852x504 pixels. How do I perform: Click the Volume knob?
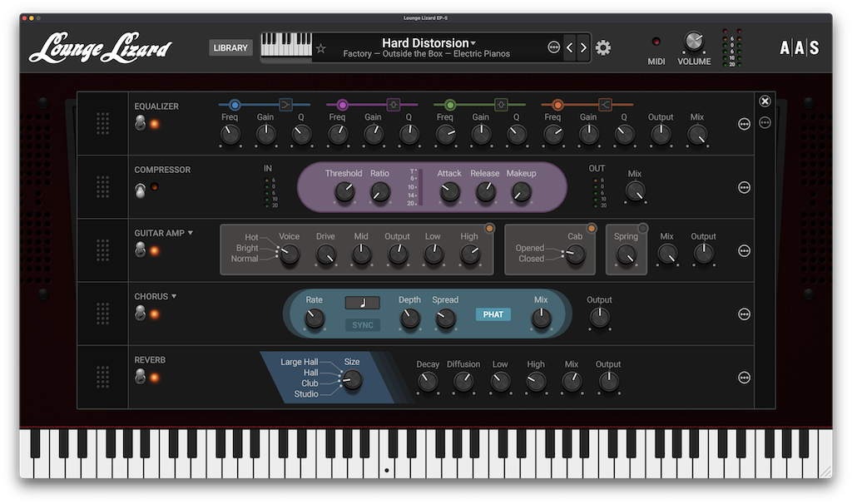pyautogui.click(x=694, y=42)
